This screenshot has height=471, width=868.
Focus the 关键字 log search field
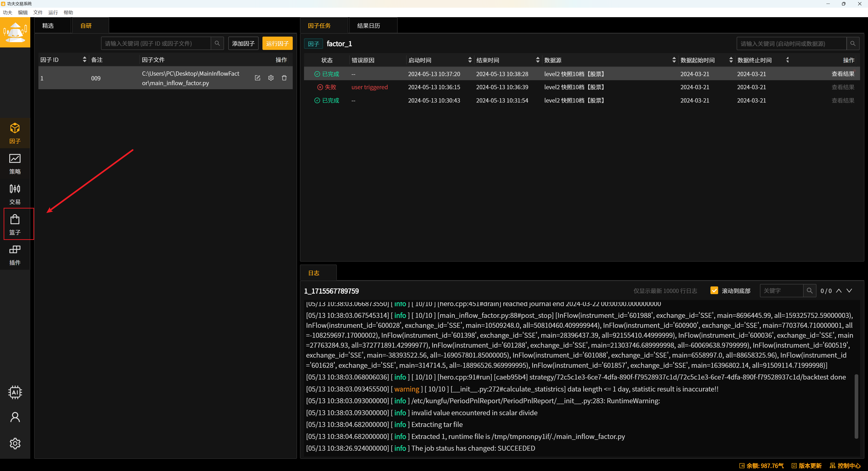[x=781, y=291]
